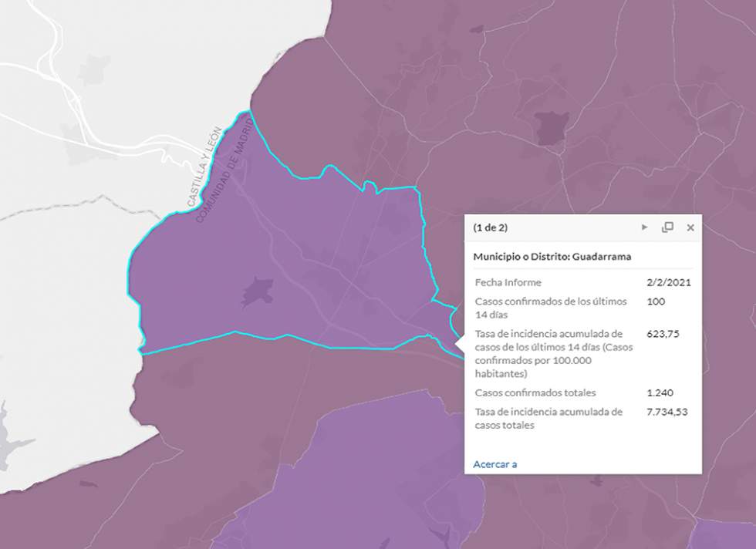Maximize the Guadarrama info popup

tap(667, 227)
